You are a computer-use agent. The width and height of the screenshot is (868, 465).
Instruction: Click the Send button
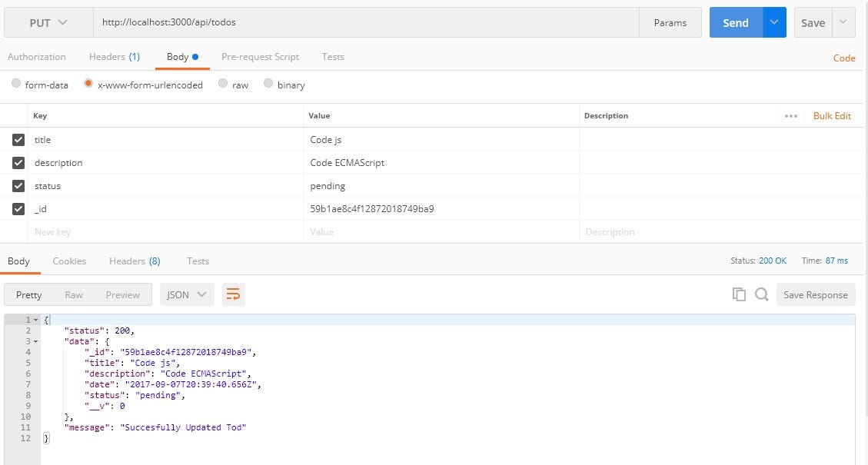[x=735, y=22]
